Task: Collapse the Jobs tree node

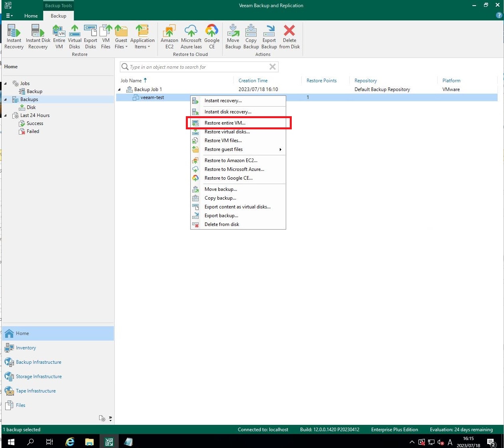Action: pyautogui.click(x=6, y=83)
